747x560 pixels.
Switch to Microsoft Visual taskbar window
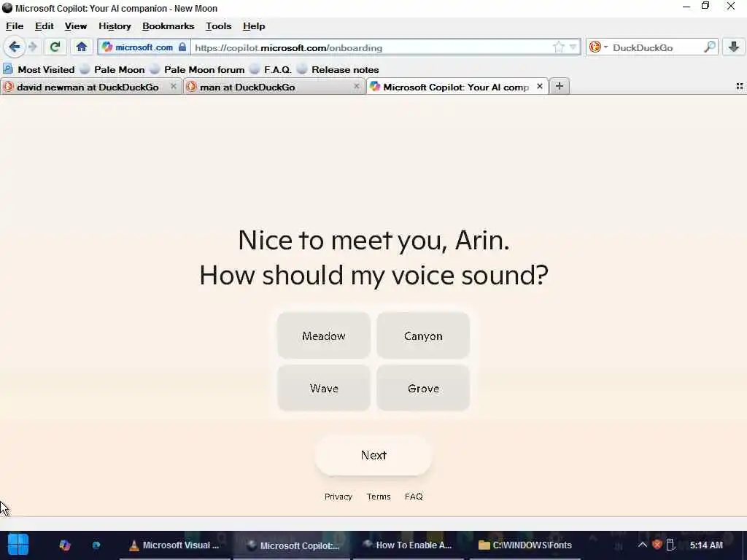point(174,545)
